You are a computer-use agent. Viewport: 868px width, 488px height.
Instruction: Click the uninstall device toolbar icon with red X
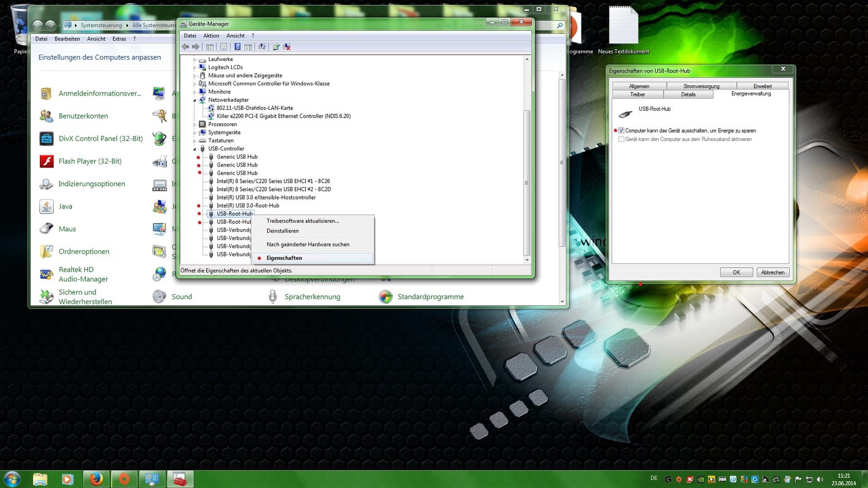pos(287,47)
